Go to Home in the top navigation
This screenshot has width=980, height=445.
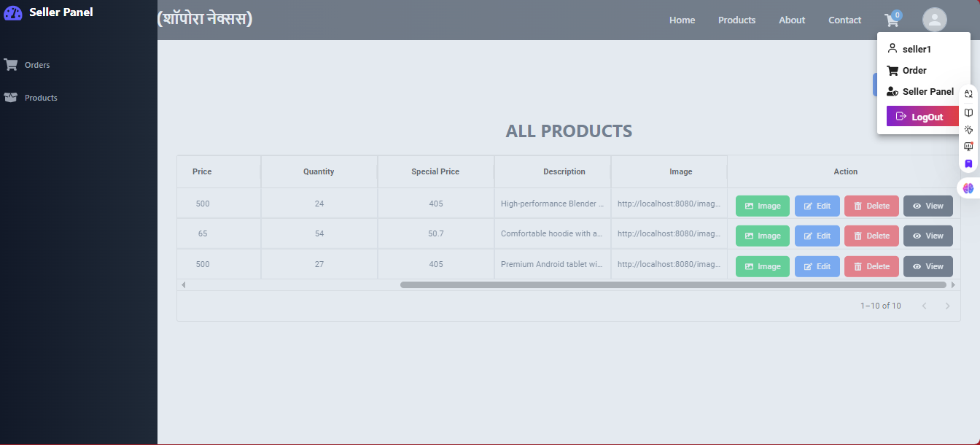pyautogui.click(x=682, y=20)
